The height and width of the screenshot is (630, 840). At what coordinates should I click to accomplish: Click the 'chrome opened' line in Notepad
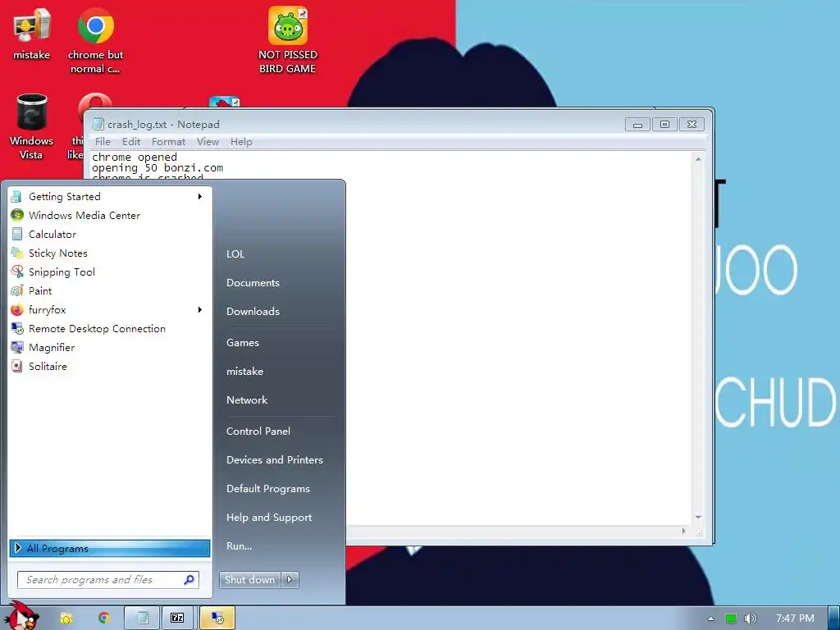[135, 157]
